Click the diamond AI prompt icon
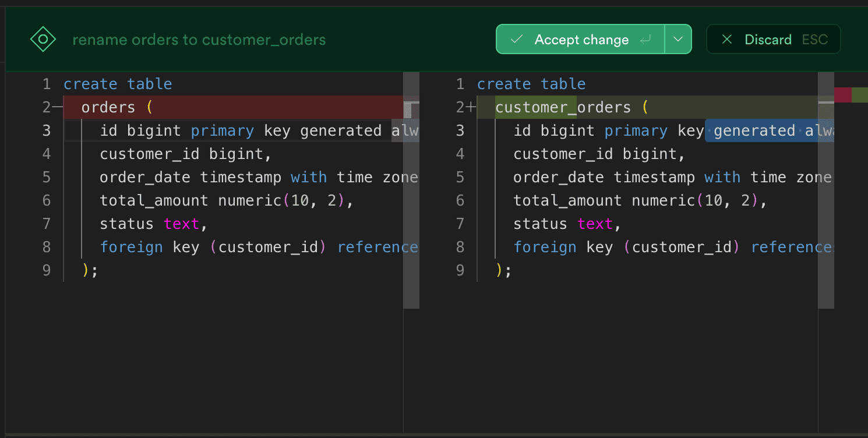Viewport: 868px width, 438px height. tap(43, 38)
